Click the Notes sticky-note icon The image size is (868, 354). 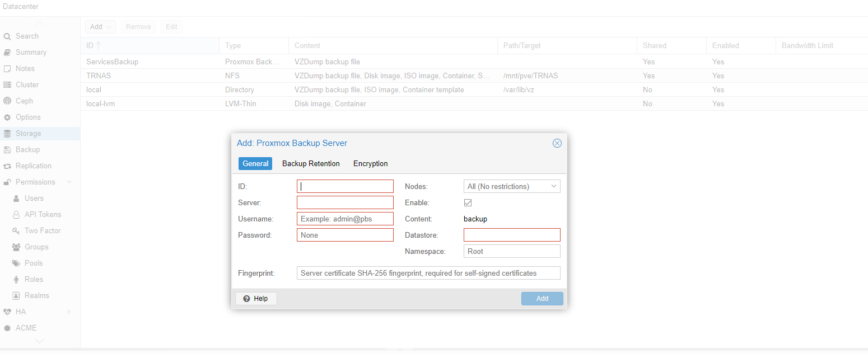point(7,69)
